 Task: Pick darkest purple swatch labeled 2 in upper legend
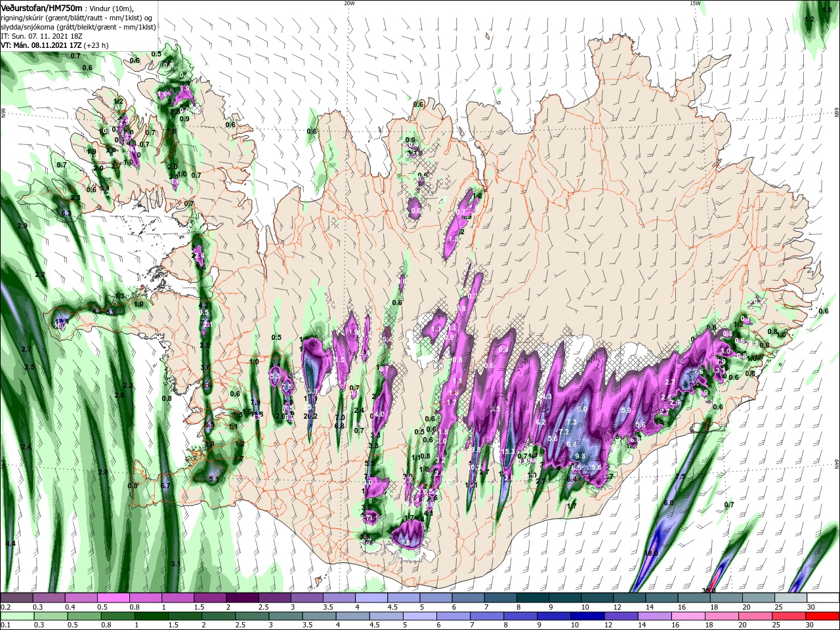(x=242, y=598)
